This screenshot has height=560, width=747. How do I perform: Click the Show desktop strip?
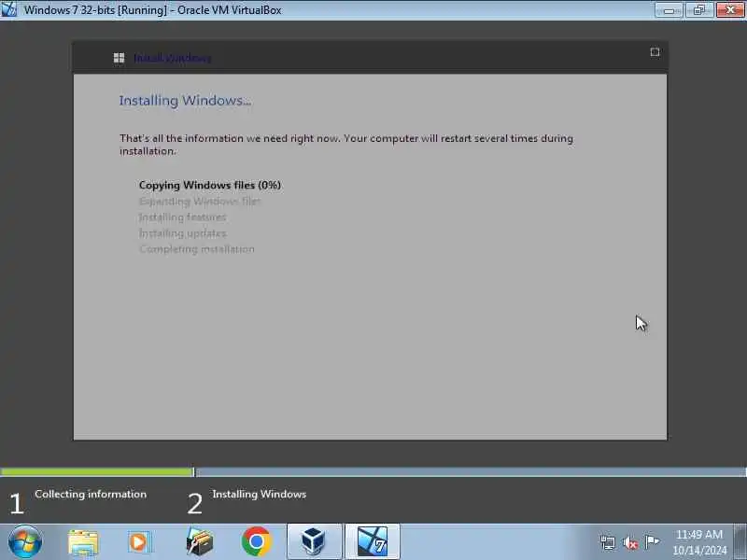pyautogui.click(x=740, y=542)
